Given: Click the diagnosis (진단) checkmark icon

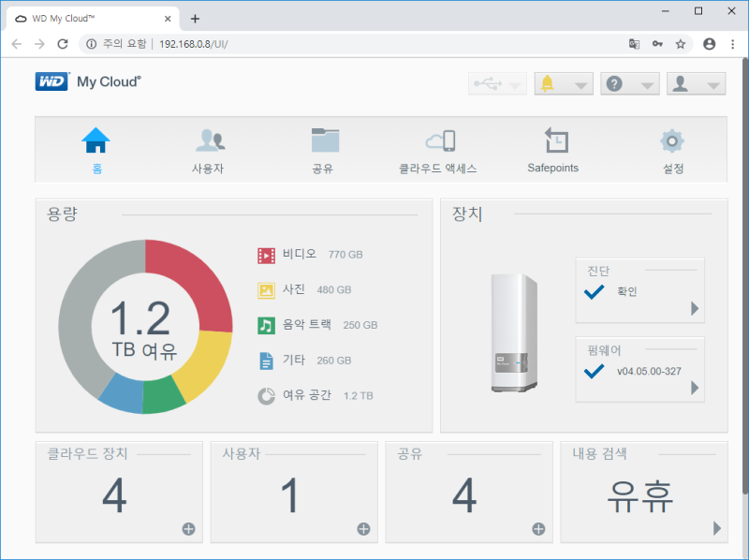Looking at the screenshot, I should [x=595, y=291].
